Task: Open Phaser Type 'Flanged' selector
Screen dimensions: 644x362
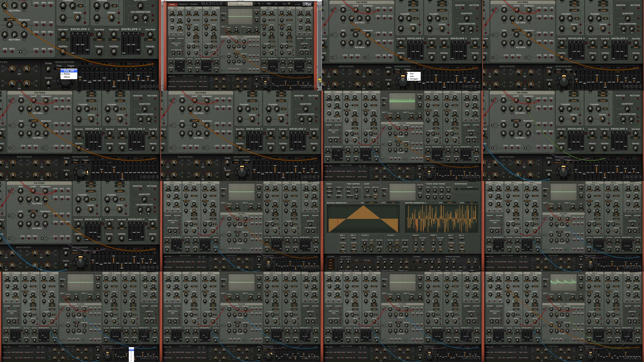Action: [x=417, y=262]
